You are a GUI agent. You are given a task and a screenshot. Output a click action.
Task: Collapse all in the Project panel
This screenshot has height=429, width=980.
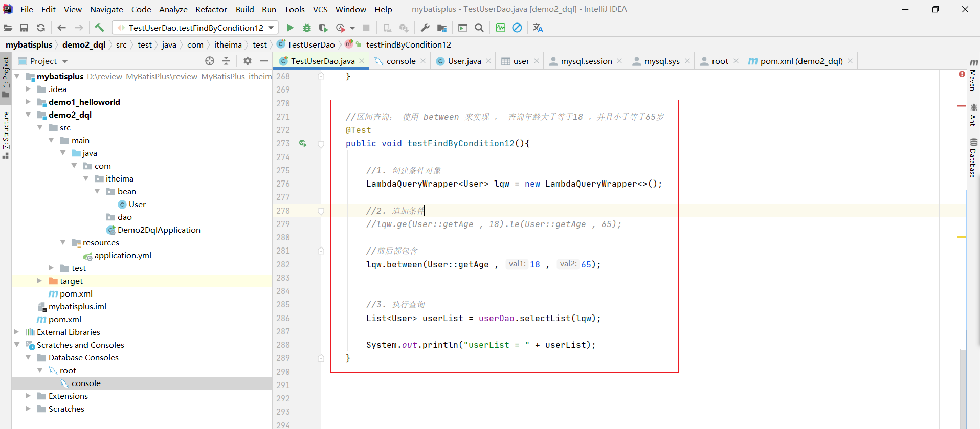(226, 61)
